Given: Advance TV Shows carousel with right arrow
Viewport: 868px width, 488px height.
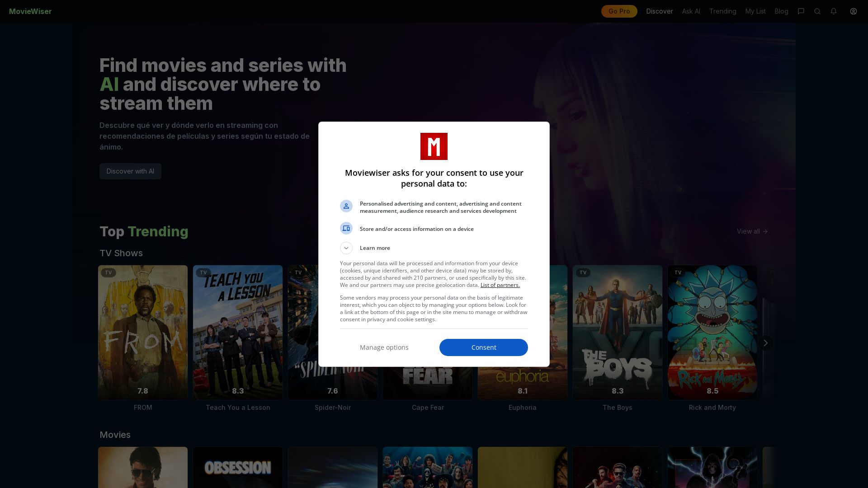Looking at the screenshot, I should pos(765,343).
